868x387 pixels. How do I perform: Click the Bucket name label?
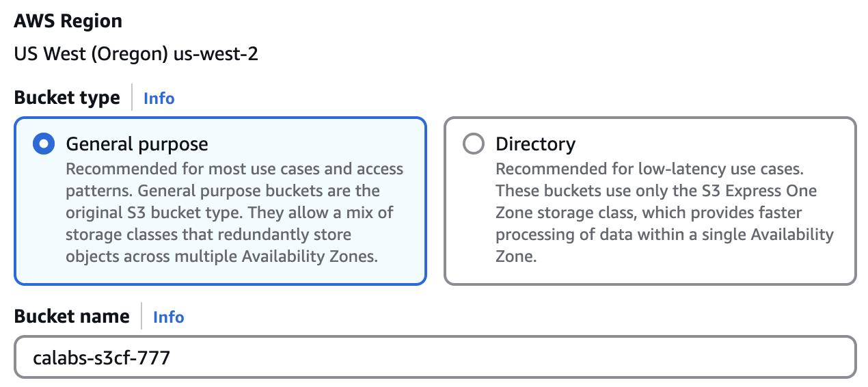(x=72, y=317)
